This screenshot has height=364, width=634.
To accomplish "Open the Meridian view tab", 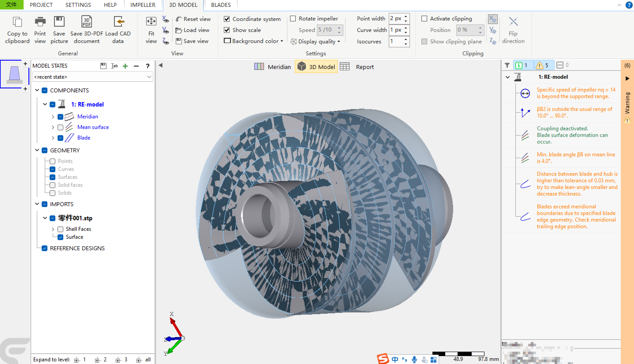I will coord(273,67).
